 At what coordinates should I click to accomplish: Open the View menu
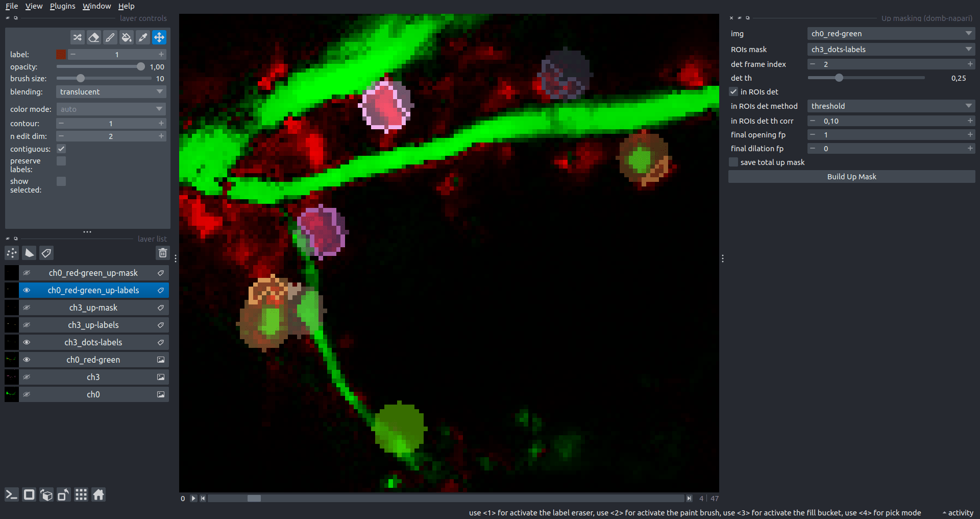(x=34, y=6)
